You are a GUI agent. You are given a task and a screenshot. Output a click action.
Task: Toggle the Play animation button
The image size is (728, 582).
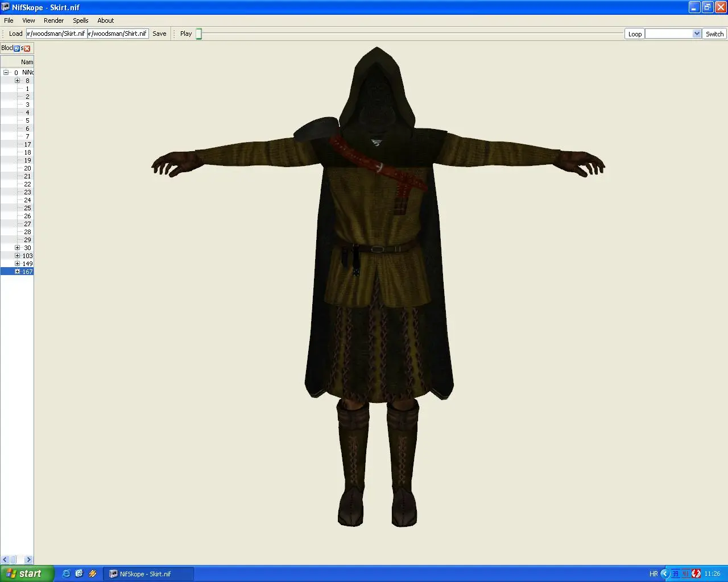click(x=186, y=34)
